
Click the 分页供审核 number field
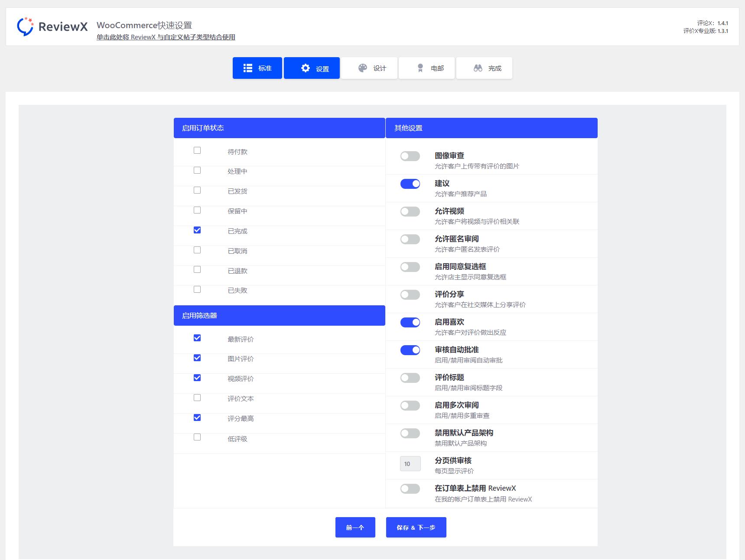pyautogui.click(x=410, y=463)
